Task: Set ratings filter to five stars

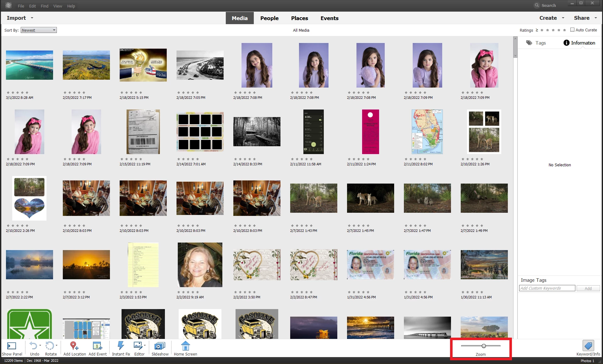Action: click(564, 30)
